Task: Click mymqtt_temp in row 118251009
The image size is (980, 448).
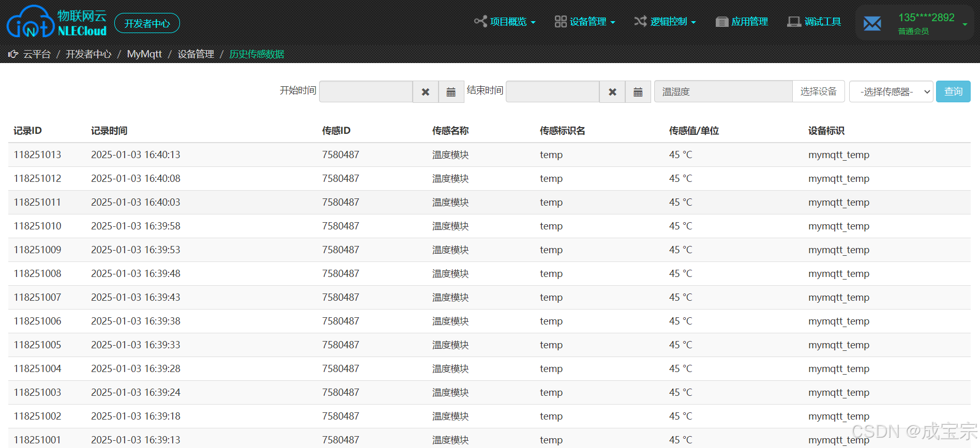Action: pyautogui.click(x=839, y=250)
